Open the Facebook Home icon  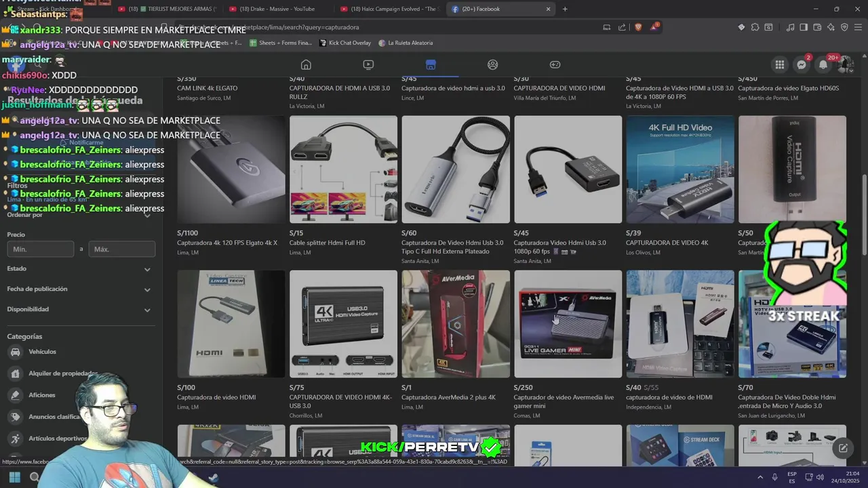pos(306,64)
